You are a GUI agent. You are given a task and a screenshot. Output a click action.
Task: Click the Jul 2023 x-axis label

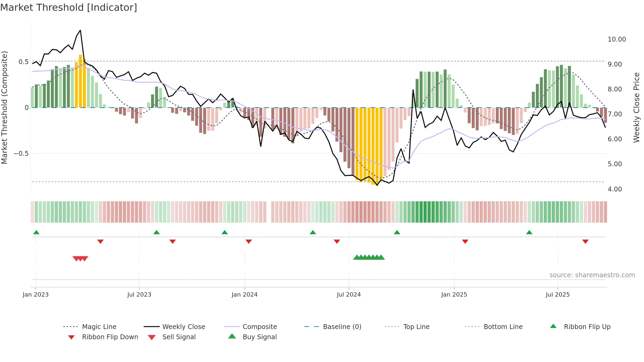tap(139, 295)
